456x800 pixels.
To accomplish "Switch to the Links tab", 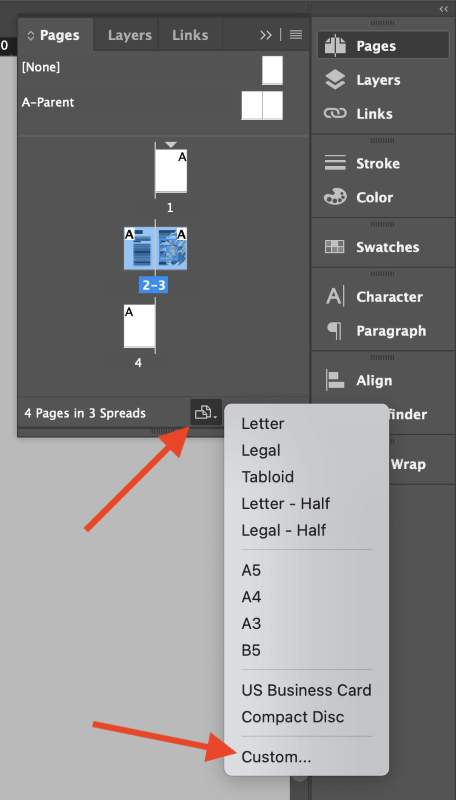I will [190, 35].
